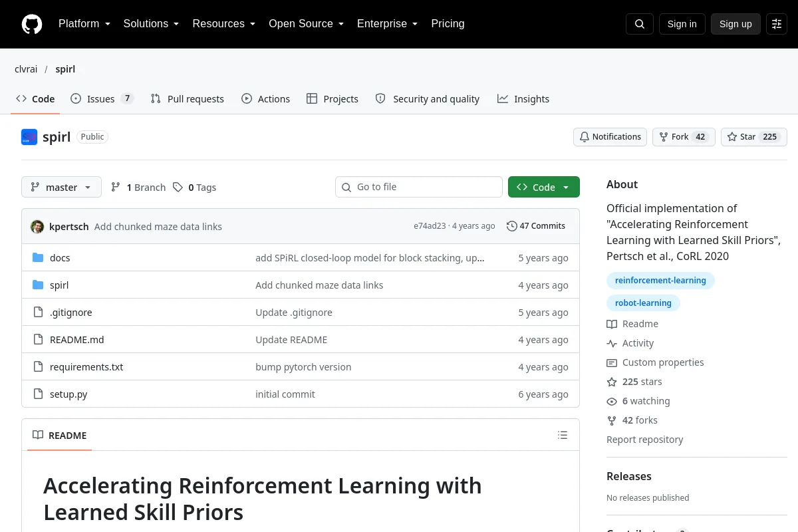Switch to the Actions tab
The image size is (798, 532).
pyautogui.click(x=266, y=99)
